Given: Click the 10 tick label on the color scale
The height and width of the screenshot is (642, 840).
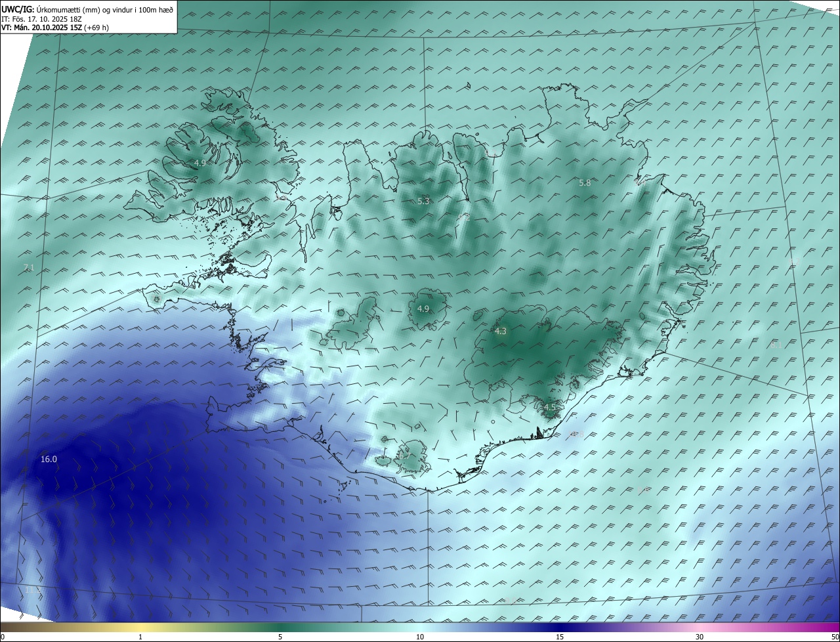Looking at the screenshot, I should (x=420, y=637).
